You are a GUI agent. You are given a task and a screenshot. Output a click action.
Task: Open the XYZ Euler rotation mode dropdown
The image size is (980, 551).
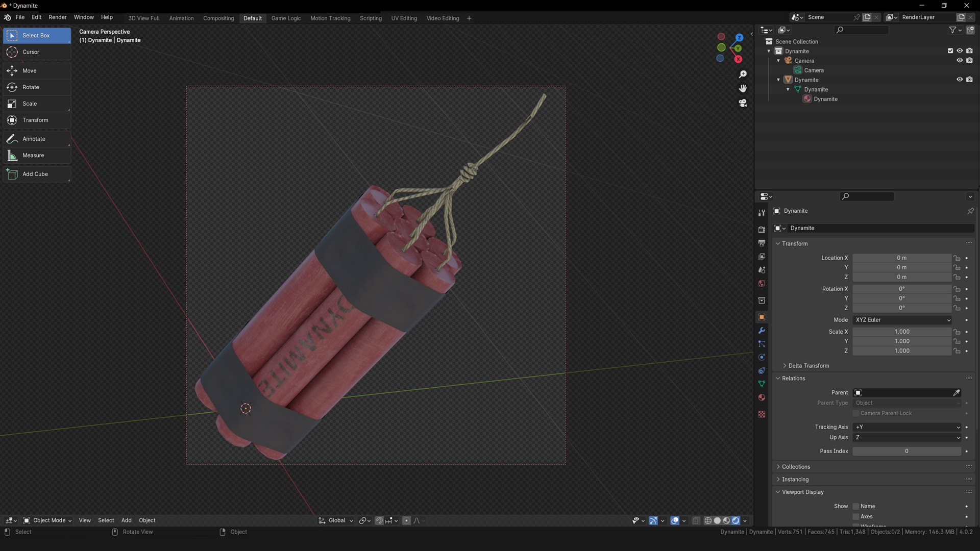pos(902,320)
